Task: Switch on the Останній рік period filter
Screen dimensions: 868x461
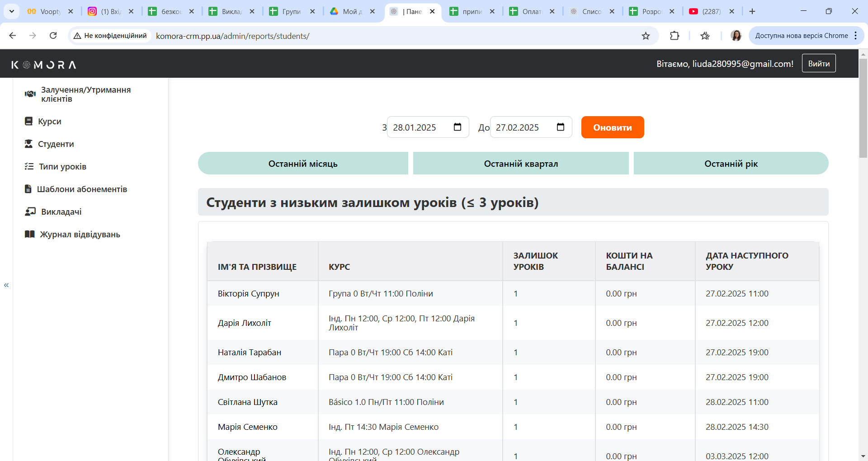Action: click(731, 163)
